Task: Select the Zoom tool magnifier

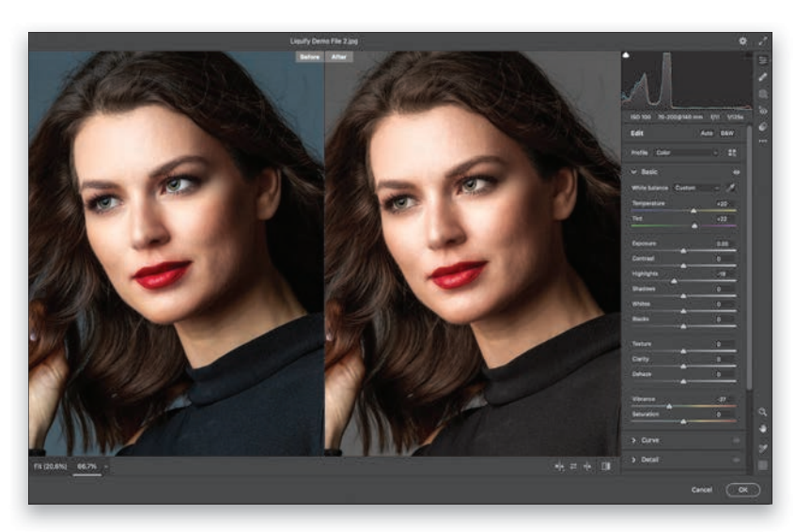Action: [763, 412]
